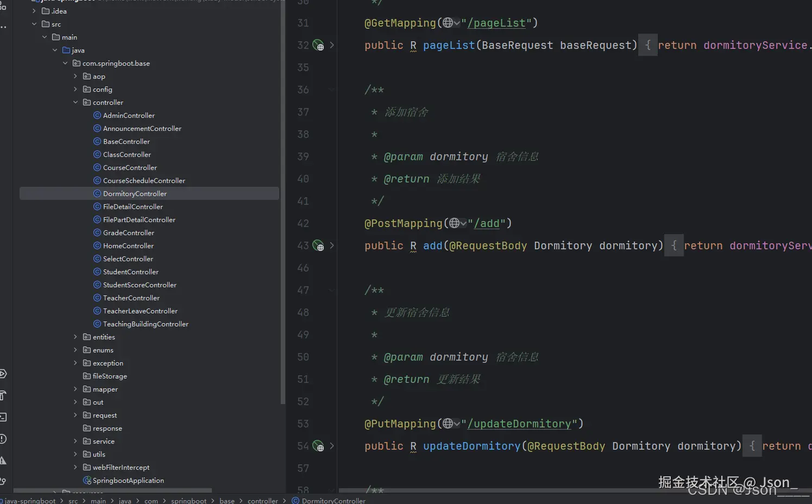Open TeacherController file

[x=131, y=298]
